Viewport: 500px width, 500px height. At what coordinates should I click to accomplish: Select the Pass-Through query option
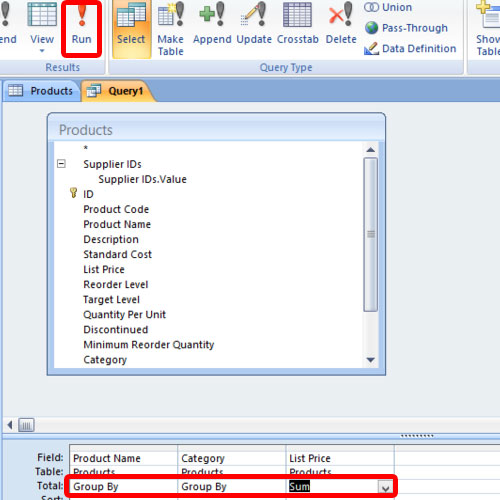406,28
